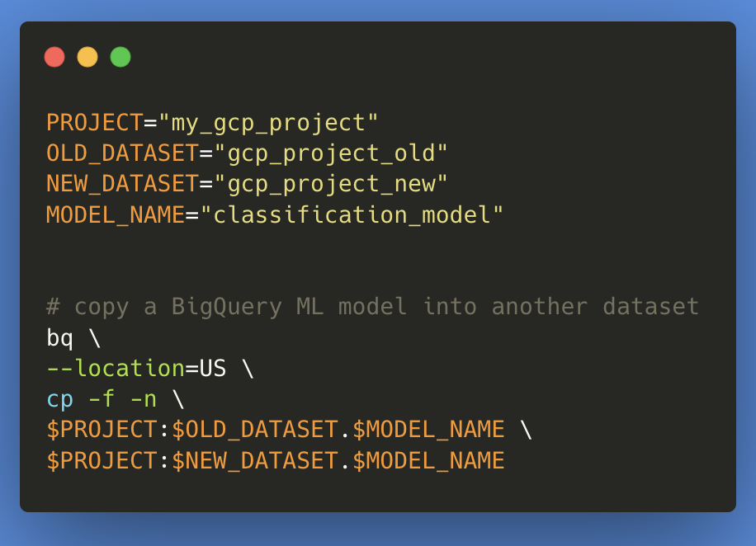Screen dimensions: 756x546
Task: Click the -f flag after cp
Action: (x=102, y=399)
